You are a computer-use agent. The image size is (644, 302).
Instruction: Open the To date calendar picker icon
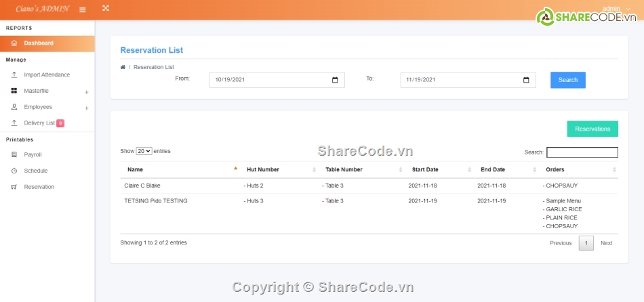[526, 80]
